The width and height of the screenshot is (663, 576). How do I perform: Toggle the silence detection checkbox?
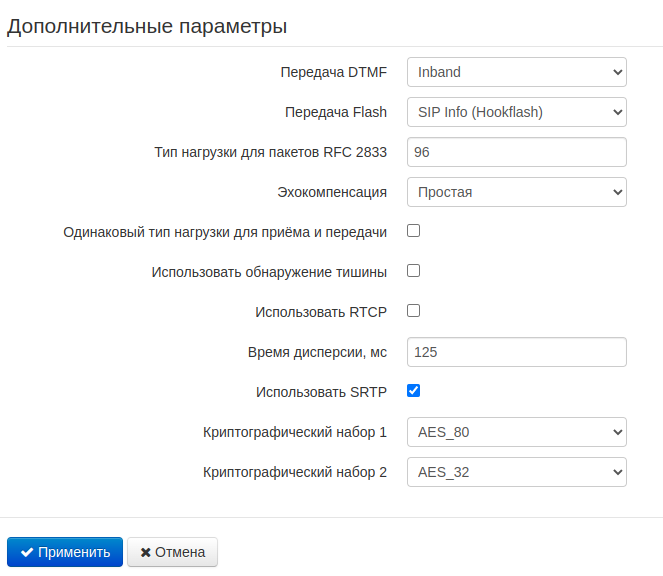tap(413, 271)
